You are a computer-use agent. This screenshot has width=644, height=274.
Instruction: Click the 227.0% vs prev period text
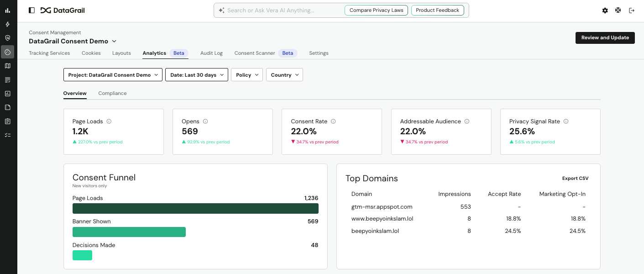101,142
